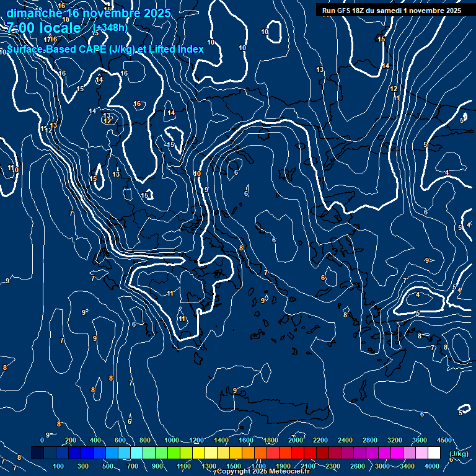Pick the orange legend swatch between 1600 and 1700
The width and height of the screenshot is (476, 476).
point(249,452)
